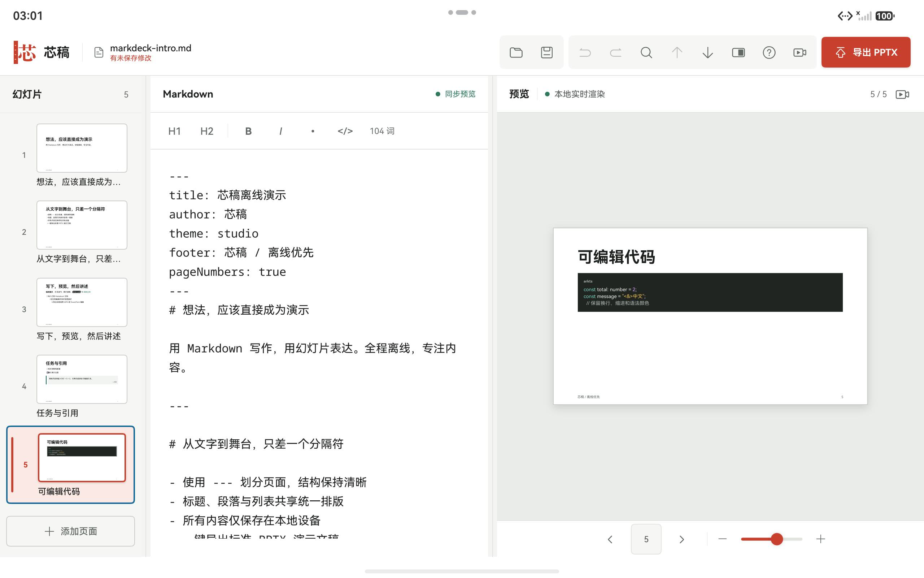Click the 芯稿 app logo

pos(25,52)
